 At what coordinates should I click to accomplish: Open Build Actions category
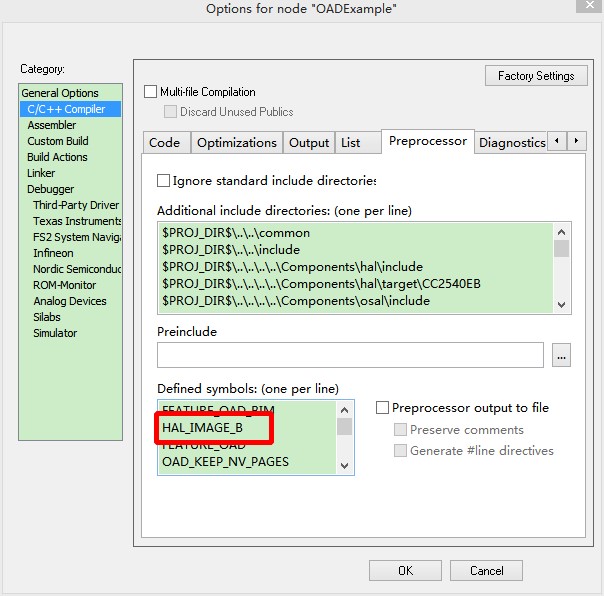[57, 157]
